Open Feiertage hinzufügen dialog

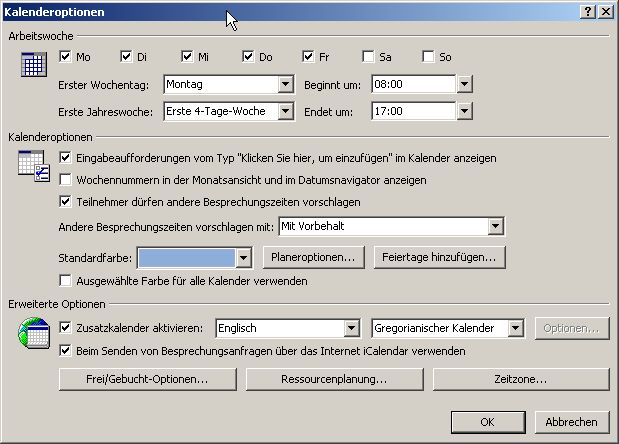[x=438, y=258]
